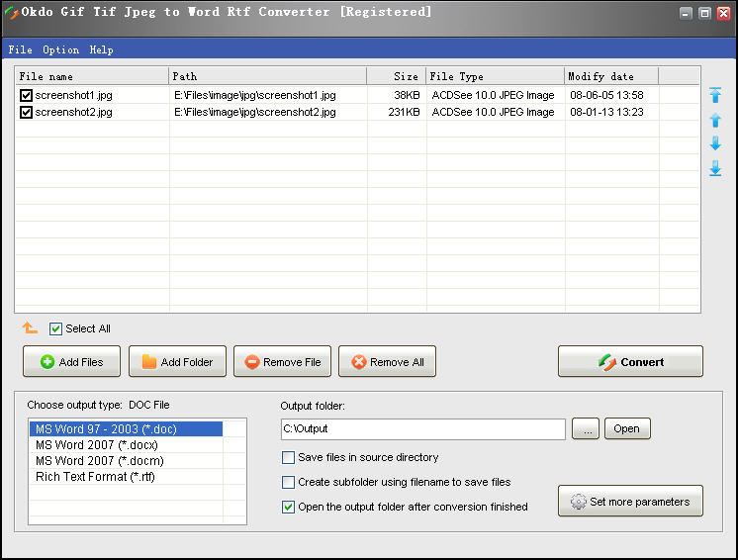The height and width of the screenshot is (560, 738).
Task: Disable Open the output folder after conversion
Action: [x=288, y=507]
